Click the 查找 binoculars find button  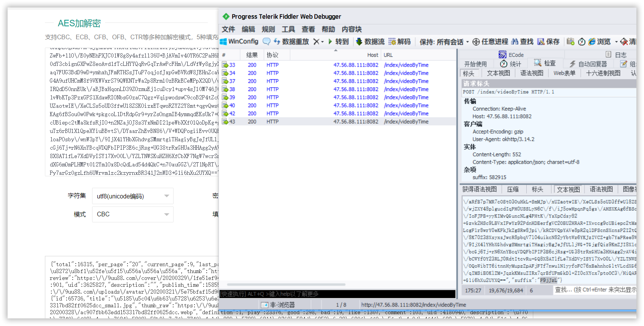[x=522, y=42]
